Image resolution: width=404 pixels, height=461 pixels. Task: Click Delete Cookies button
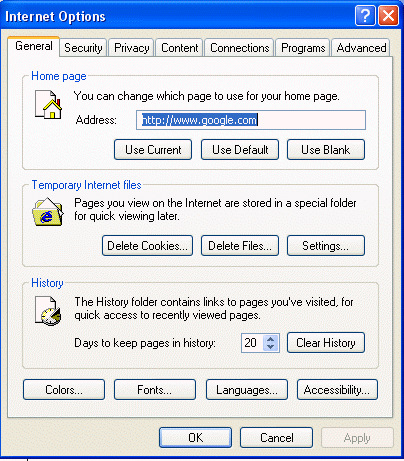click(x=147, y=246)
